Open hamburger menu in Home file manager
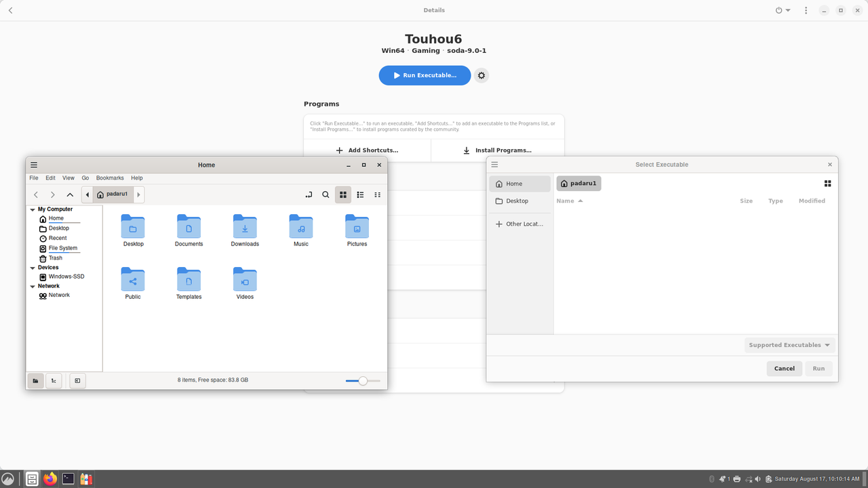The image size is (868, 488). [x=34, y=165]
